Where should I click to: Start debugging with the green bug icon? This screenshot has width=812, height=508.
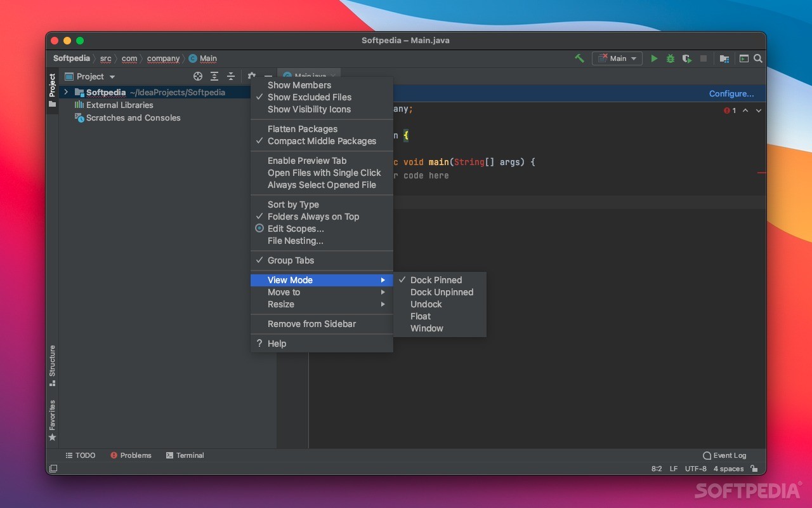[671, 58]
